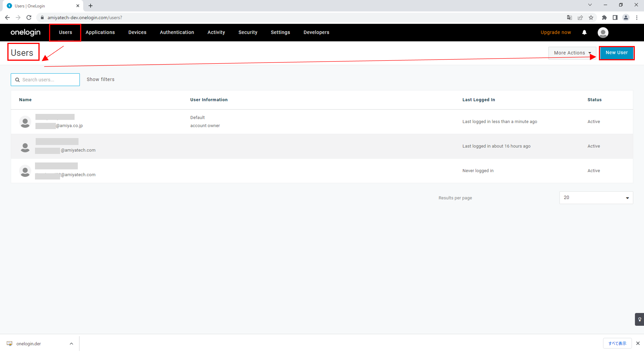The image size is (644, 353).
Task: Close the downloads bar
Action: 638,343
